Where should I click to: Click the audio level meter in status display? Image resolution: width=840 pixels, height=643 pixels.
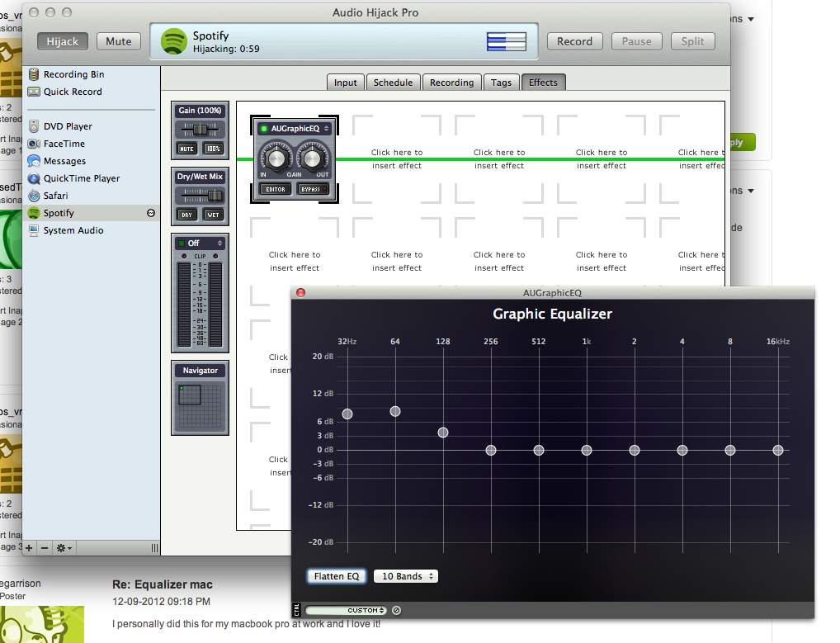[507, 41]
